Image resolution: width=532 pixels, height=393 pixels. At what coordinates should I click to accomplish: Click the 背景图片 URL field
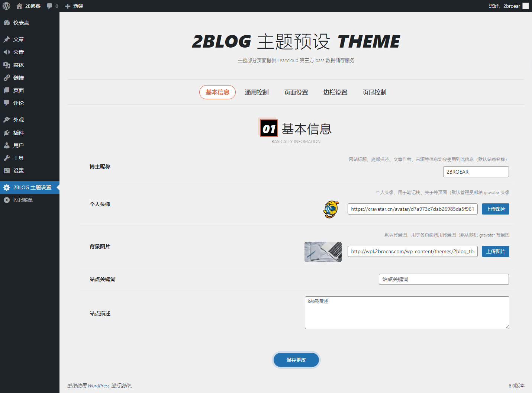413,251
